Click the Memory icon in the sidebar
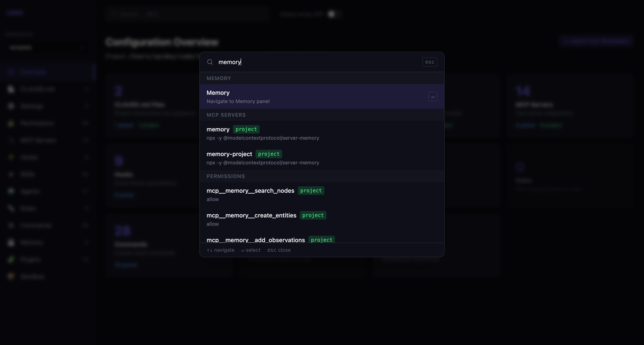The image size is (644, 345). point(11,242)
